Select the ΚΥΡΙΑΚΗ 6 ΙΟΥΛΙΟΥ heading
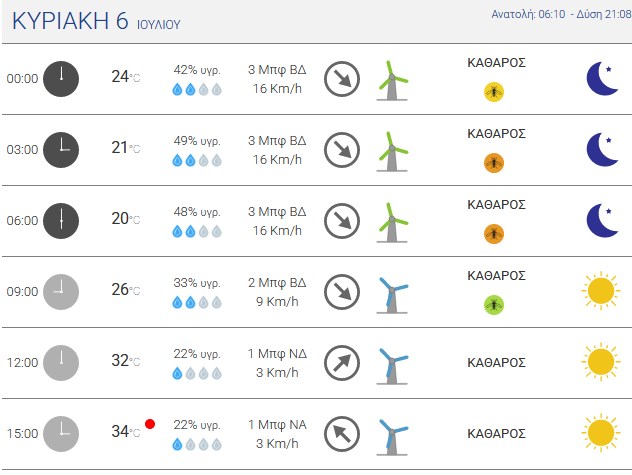This screenshot has height=475, width=632. [96, 21]
